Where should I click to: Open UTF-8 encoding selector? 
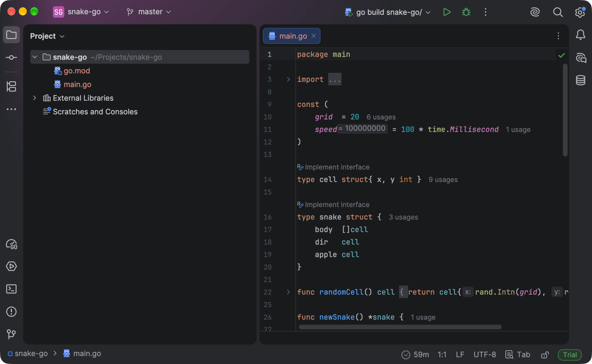point(485,355)
